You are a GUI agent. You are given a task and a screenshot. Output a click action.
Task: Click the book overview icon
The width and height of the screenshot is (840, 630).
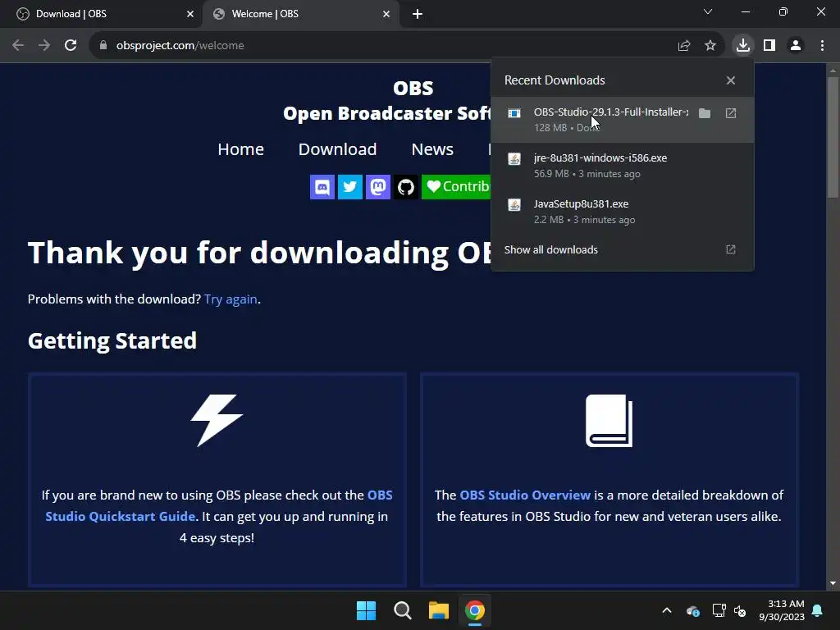609,421
